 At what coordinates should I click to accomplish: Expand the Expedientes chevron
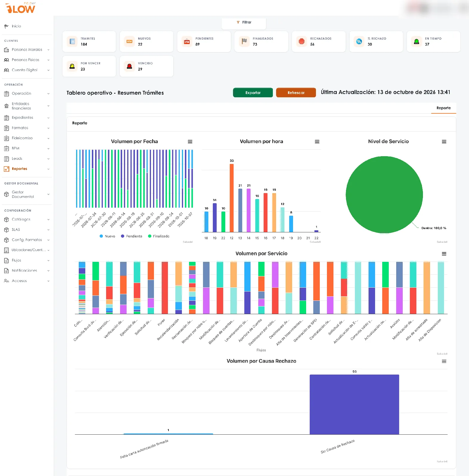[x=48, y=118]
